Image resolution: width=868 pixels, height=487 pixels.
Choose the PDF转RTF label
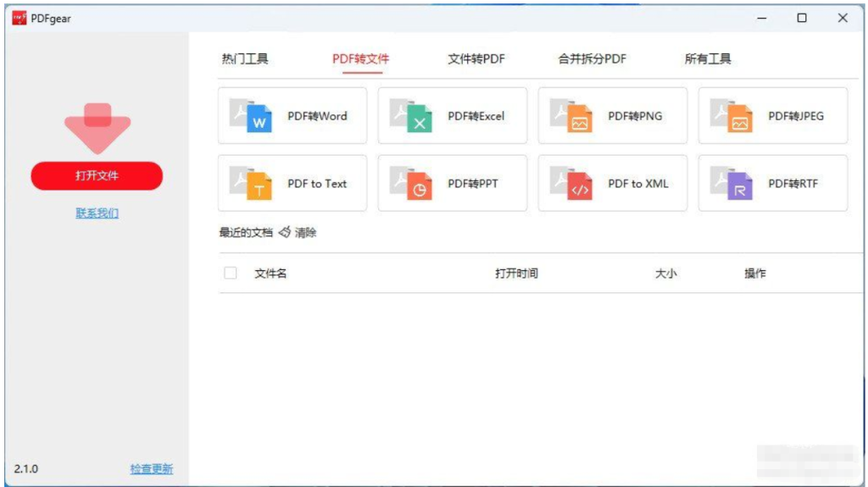click(x=793, y=184)
